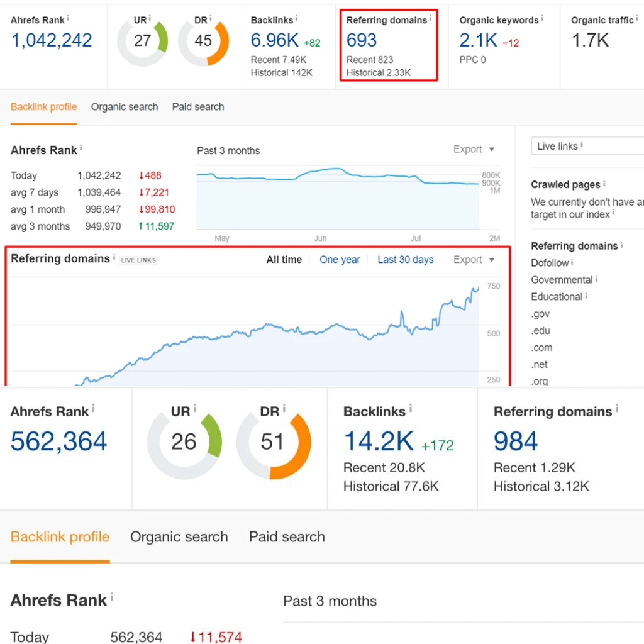644x644 pixels.
Task: Click info icon by Ahrefs Rank heading above Today 562,364
Action: 112,597
